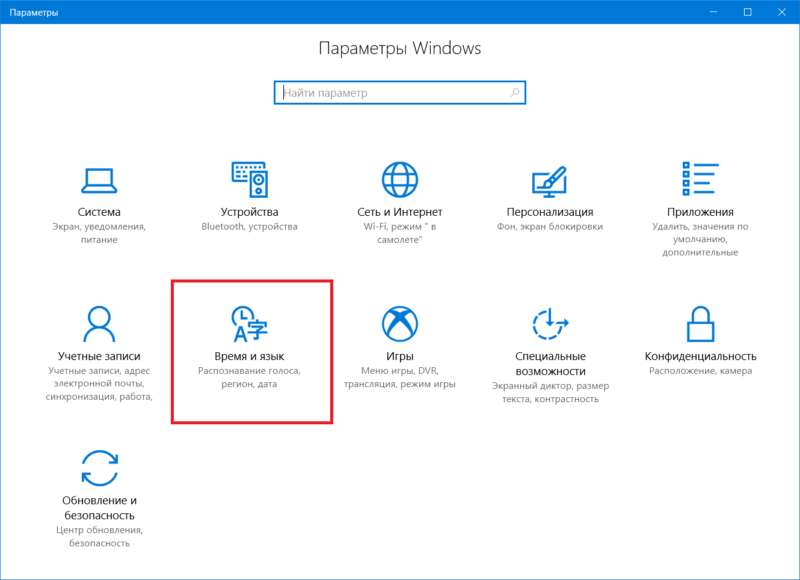Click the Персонализация title label
Screen dimensions: 800x580
[x=550, y=212]
